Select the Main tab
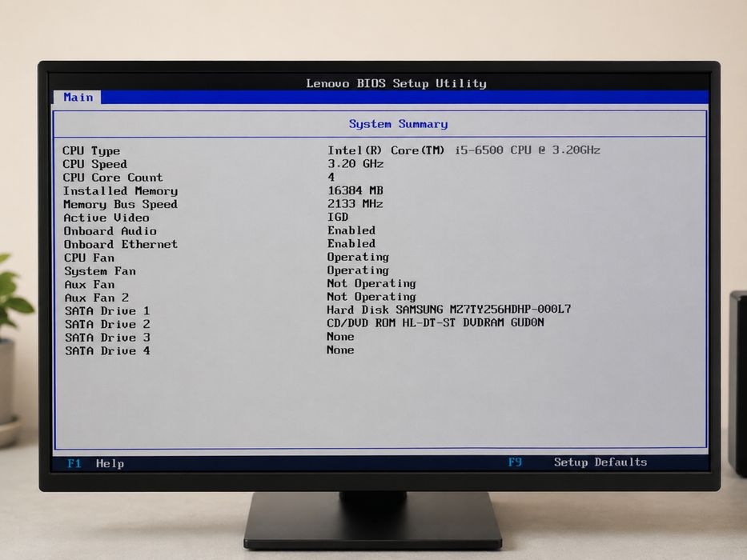This screenshot has width=747, height=560. [x=78, y=97]
